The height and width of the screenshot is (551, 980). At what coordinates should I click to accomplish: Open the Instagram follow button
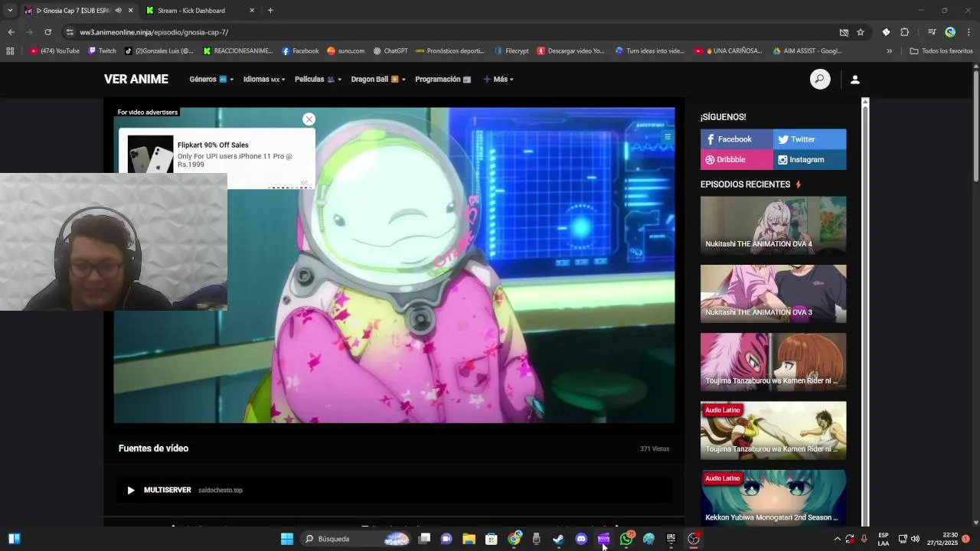(810, 160)
